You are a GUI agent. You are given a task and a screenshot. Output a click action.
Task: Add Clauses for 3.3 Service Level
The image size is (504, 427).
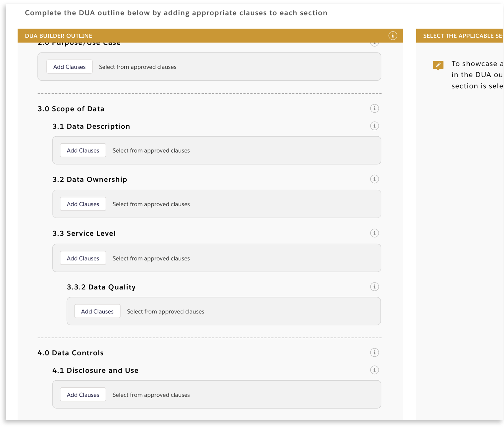pyautogui.click(x=83, y=258)
